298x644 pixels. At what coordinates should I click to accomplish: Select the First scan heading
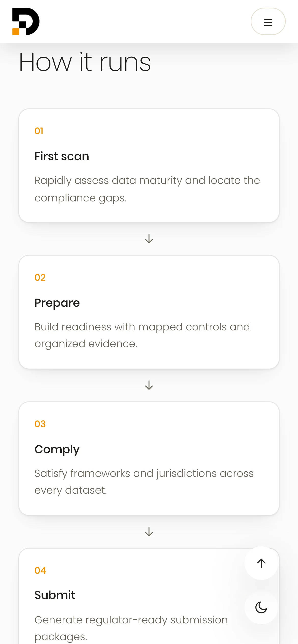tap(62, 156)
